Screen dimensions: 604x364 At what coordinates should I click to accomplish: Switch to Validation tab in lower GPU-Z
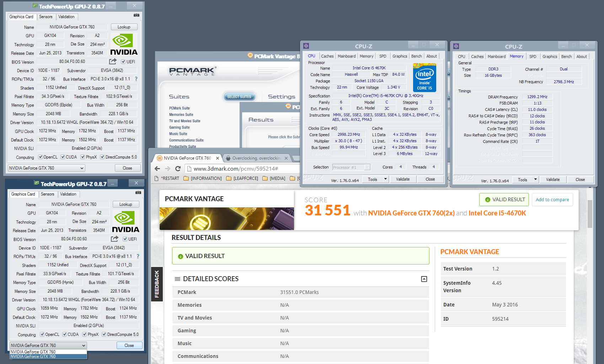point(68,194)
